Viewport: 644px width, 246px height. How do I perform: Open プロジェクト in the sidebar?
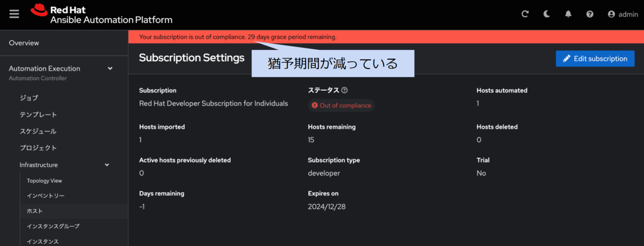pyautogui.click(x=38, y=148)
